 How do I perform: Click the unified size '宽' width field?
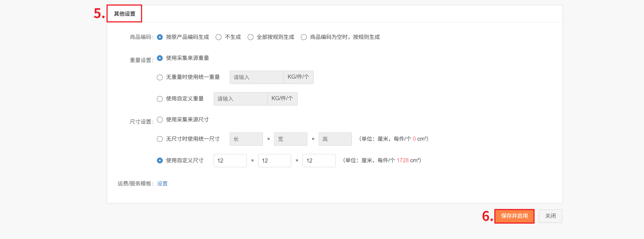pos(290,139)
